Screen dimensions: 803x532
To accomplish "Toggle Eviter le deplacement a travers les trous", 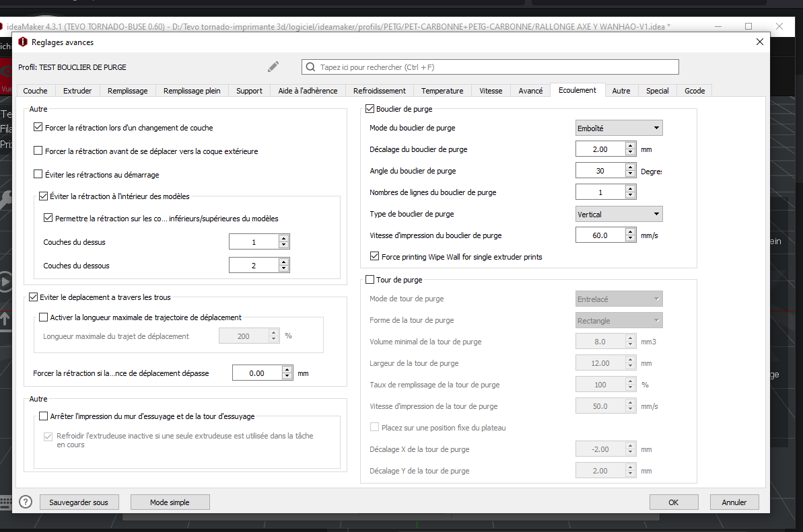I will [33, 297].
